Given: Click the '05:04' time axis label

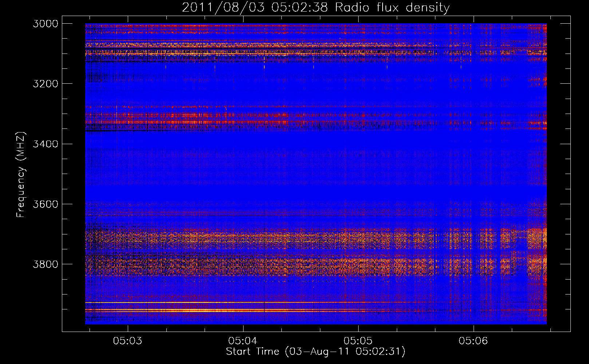Looking at the screenshot, I should click(x=243, y=341).
